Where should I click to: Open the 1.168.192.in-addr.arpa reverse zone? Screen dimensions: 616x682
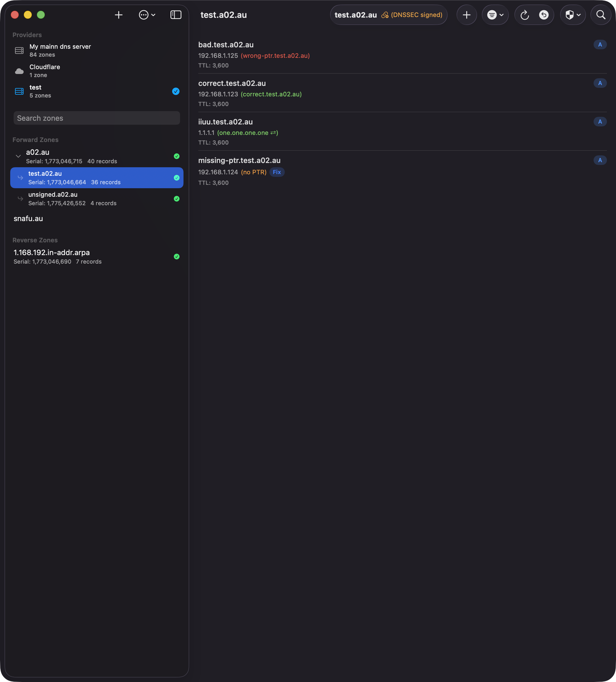pyautogui.click(x=96, y=257)
